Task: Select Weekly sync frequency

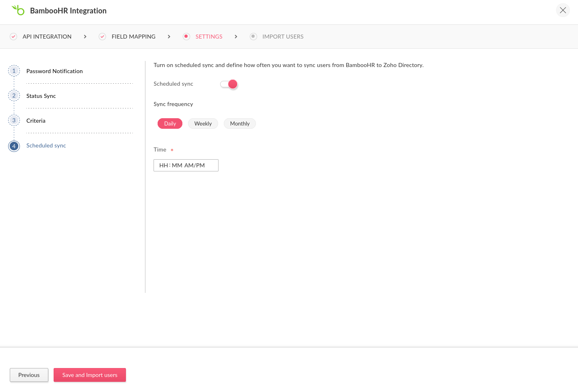Action: coord(203,123)
